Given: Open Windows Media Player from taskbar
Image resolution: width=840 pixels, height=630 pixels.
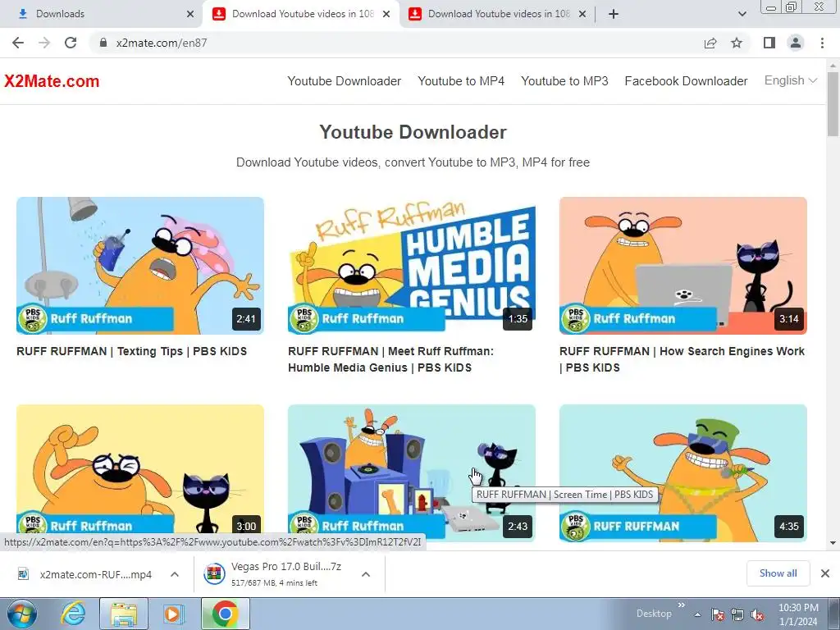Looking at the screenshot, I should point(174,614).
